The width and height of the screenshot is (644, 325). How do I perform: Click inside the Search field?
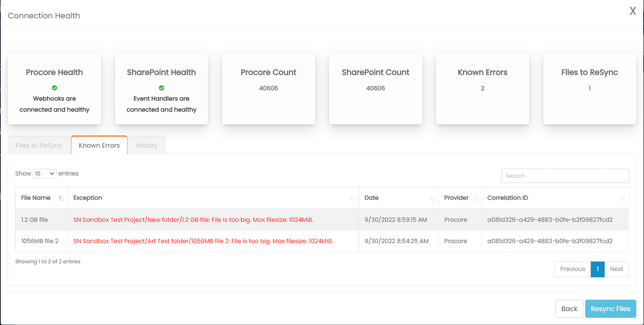(565, 176)
